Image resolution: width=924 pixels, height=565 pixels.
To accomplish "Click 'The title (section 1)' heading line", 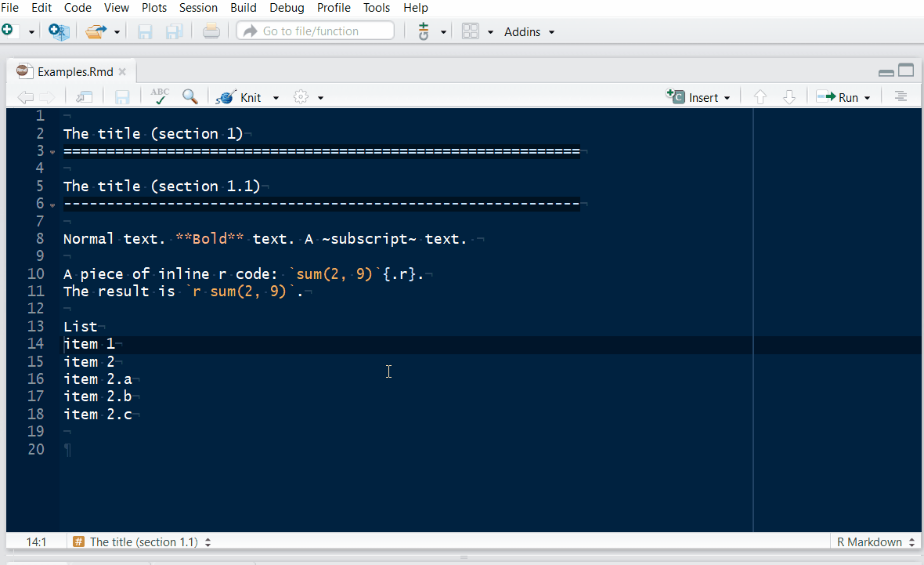I will [153, 134].
